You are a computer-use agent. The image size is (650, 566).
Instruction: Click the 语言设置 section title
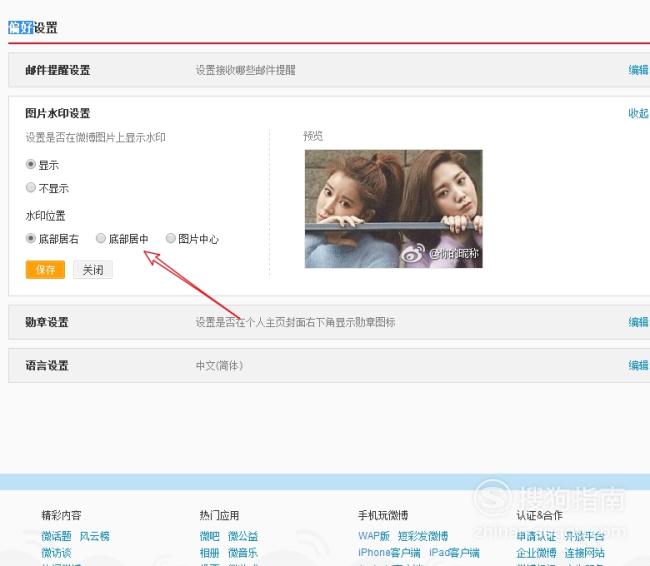(47, 365)
